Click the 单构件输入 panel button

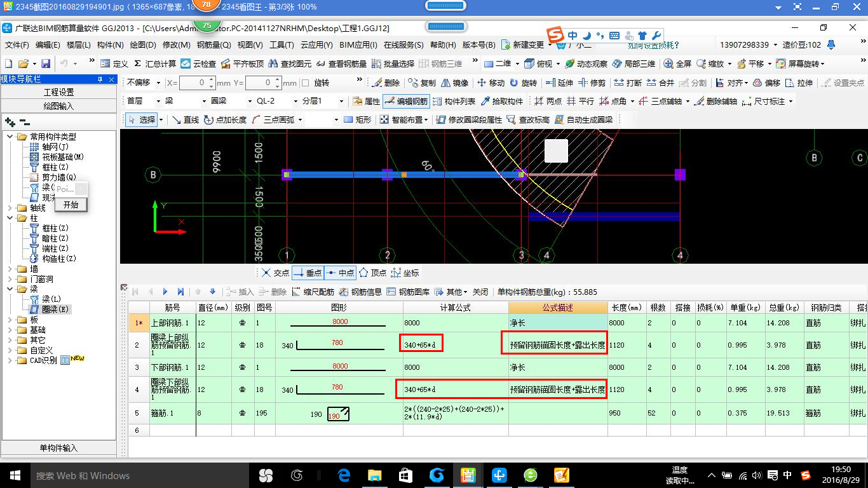(x=58, y=448)
